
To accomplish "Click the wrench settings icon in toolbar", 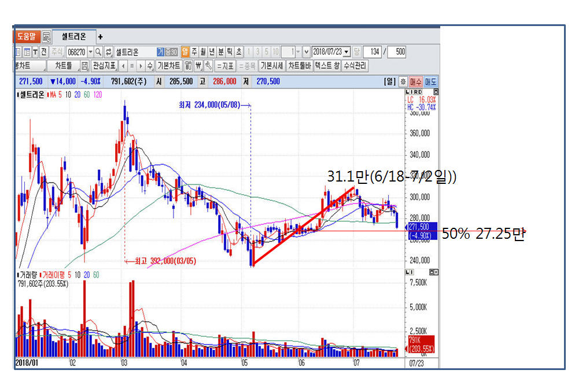I will [x=208, y=65].
